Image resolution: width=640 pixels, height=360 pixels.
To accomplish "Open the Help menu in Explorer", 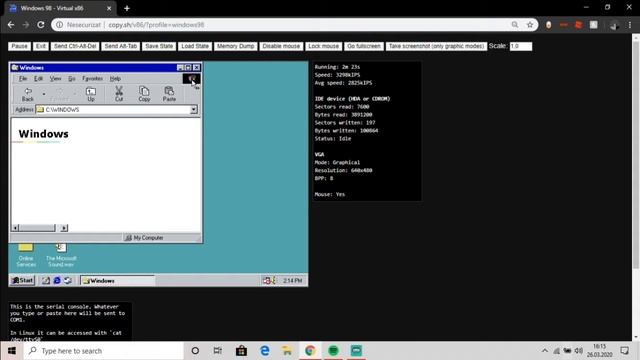I will (115, 78).
